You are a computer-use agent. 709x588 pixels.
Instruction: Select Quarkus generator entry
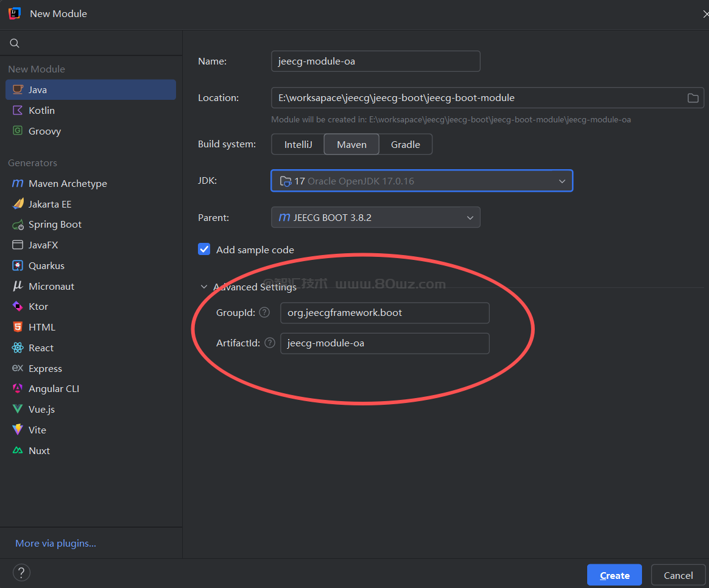(x=90, y=266)
